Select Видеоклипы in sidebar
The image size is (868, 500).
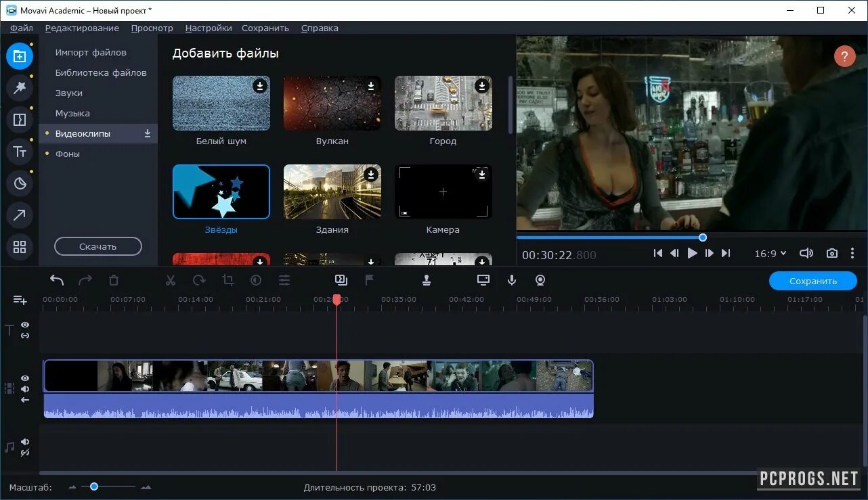point(98,133)
